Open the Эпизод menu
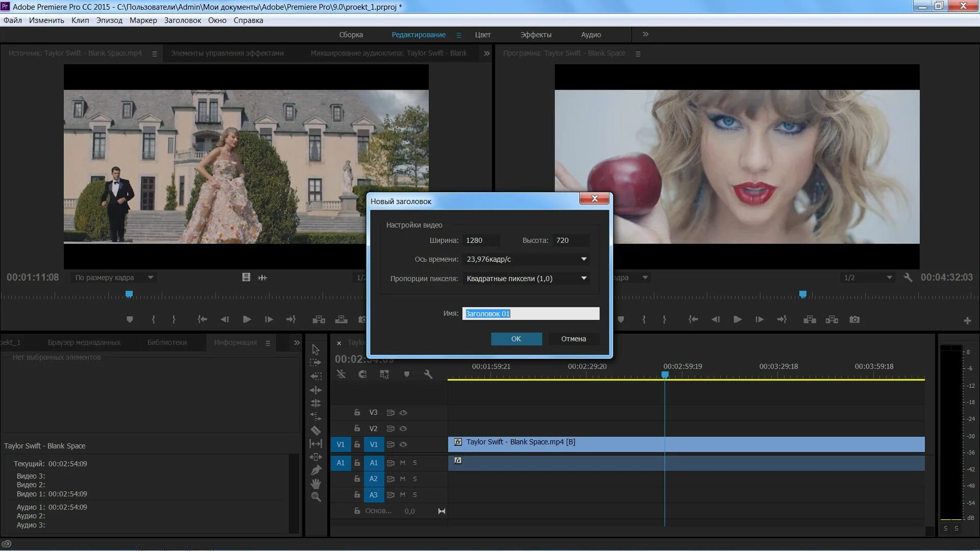 click(109, 20)
